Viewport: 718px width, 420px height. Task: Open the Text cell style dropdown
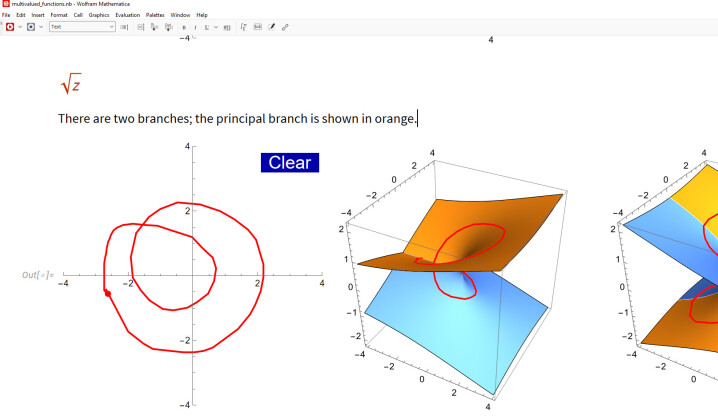(x=82, y=26)
